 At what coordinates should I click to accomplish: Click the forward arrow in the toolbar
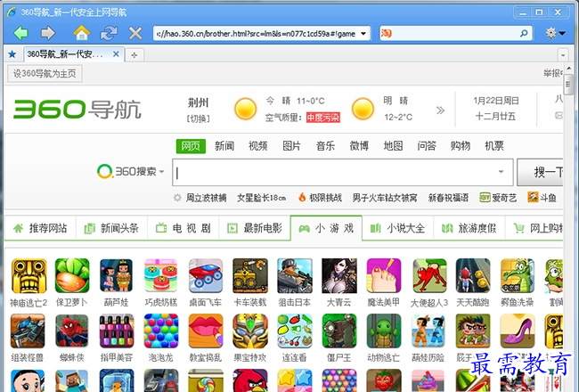coord(47,33)
